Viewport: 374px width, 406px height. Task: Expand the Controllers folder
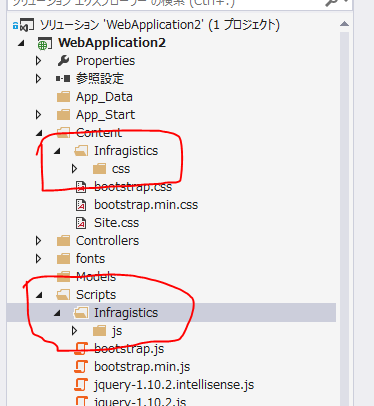tap(39, 241)
